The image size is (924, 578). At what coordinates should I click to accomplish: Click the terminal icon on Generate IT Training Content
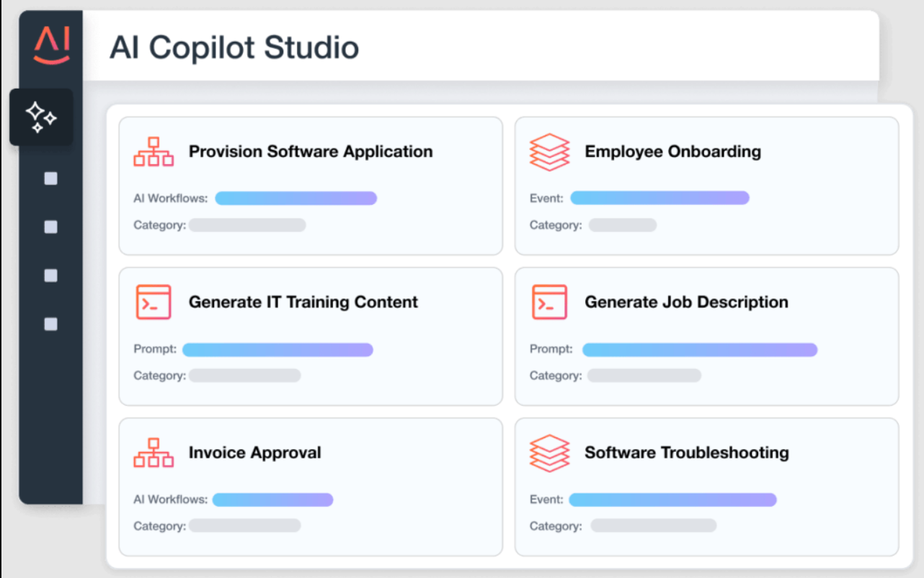coord(154,302)
